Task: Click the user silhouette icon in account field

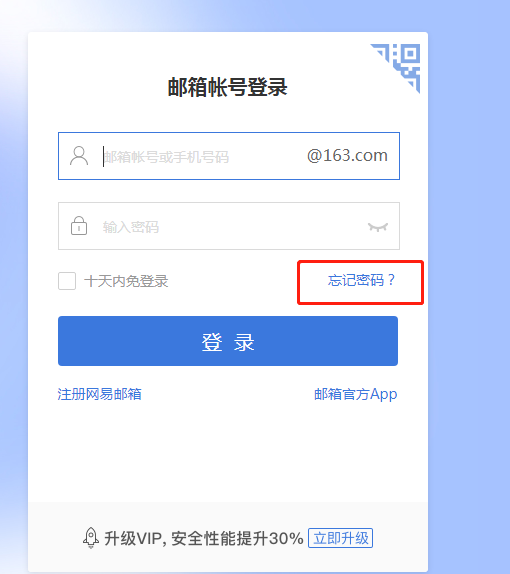Action: pos(79,156)
